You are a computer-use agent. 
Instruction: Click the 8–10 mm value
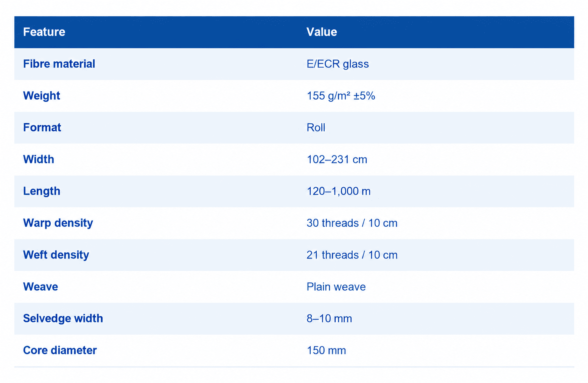point(329,318)
